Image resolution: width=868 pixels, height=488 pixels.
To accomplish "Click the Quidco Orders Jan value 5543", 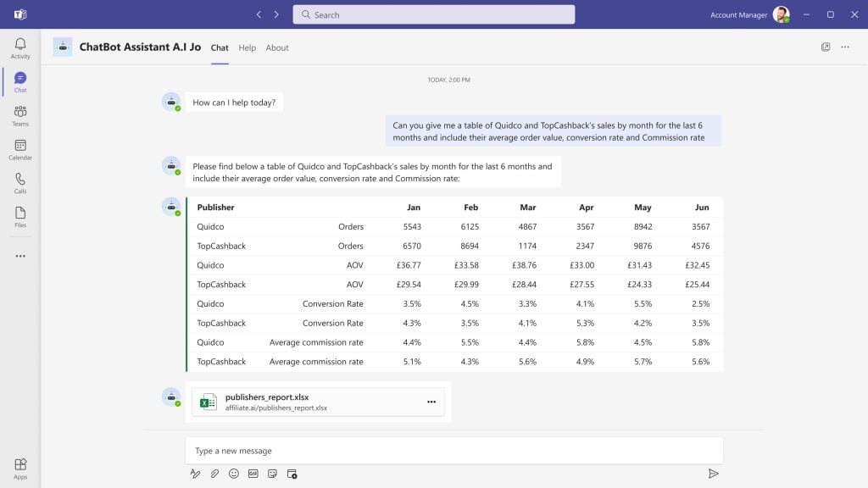I will (412, 226).
